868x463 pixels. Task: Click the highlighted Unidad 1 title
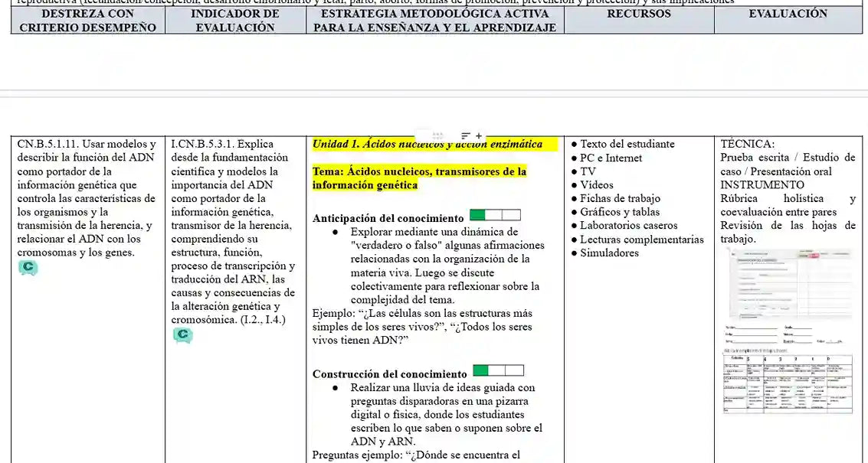(427, 144)
